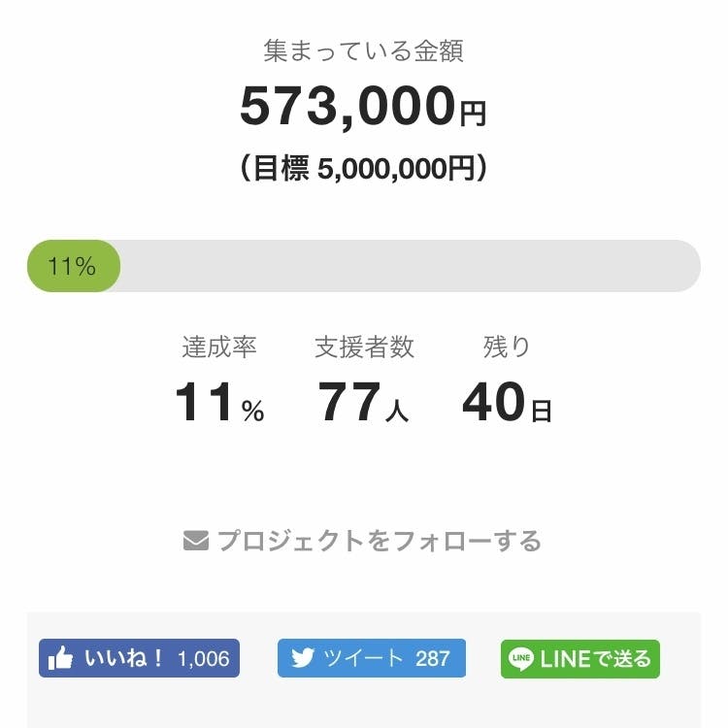Click the 77人 supporters count
728x728 pixels.
363,404
